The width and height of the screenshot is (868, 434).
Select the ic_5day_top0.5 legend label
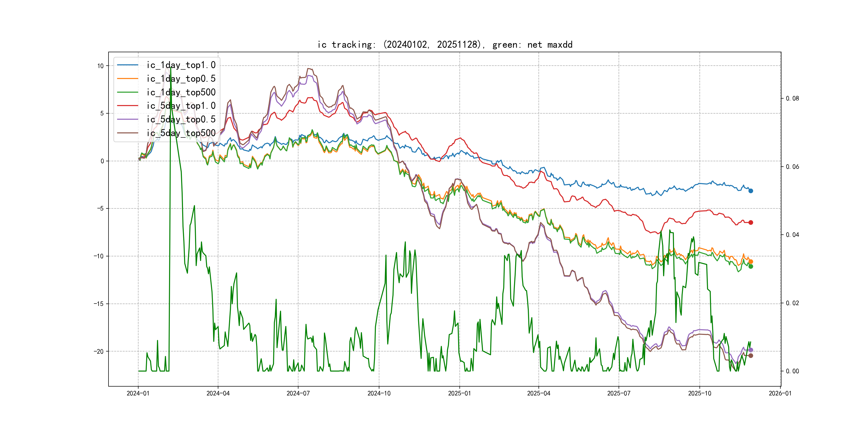point(181,119)
